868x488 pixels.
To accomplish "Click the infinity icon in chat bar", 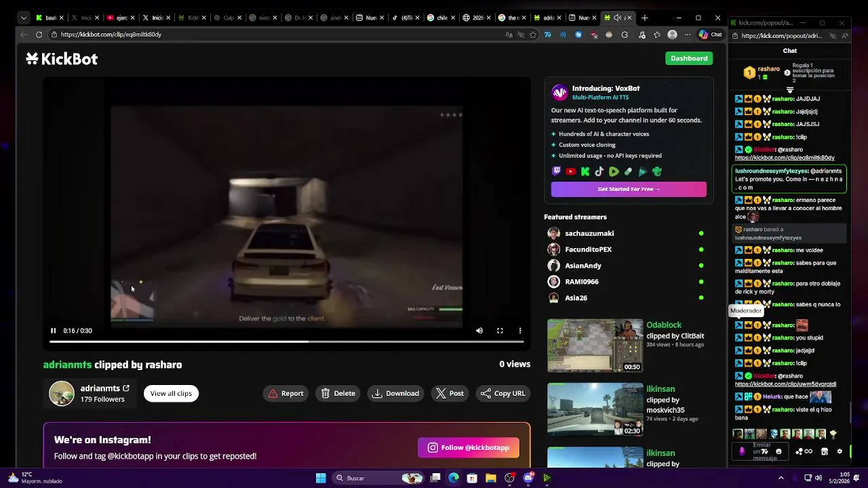I will tap(808, 451).
